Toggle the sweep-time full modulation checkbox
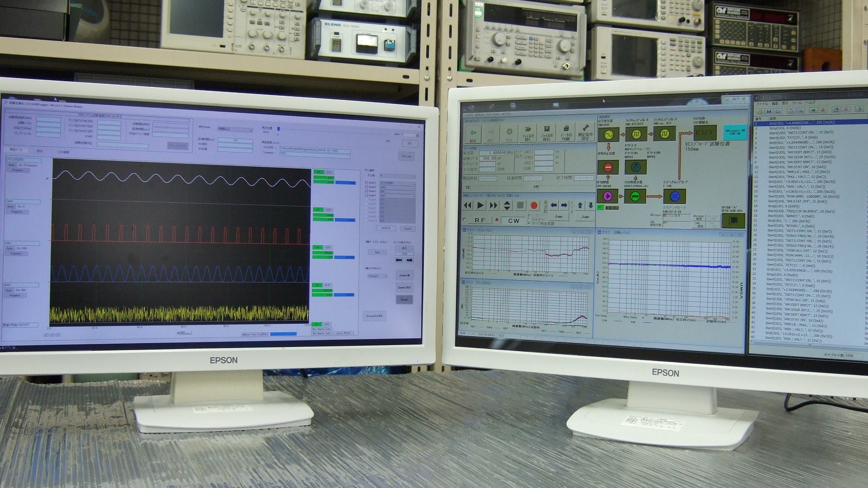 click(529, 223)
